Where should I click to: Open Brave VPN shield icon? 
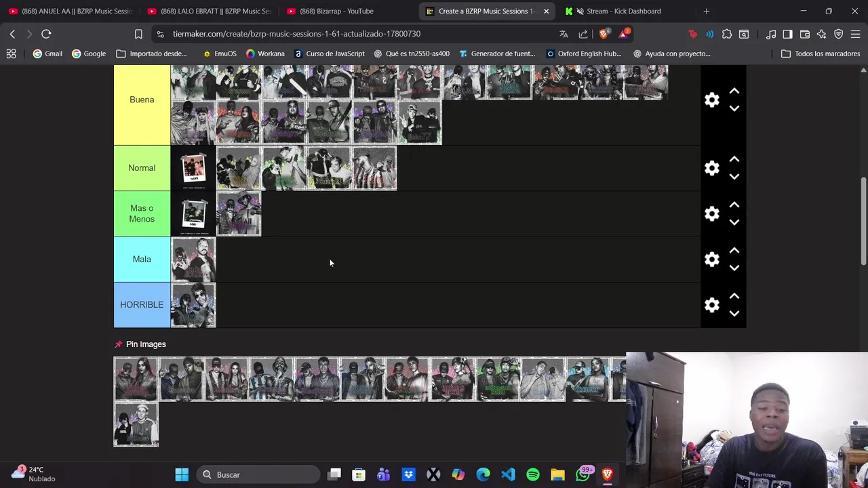(x=839, y=34)
